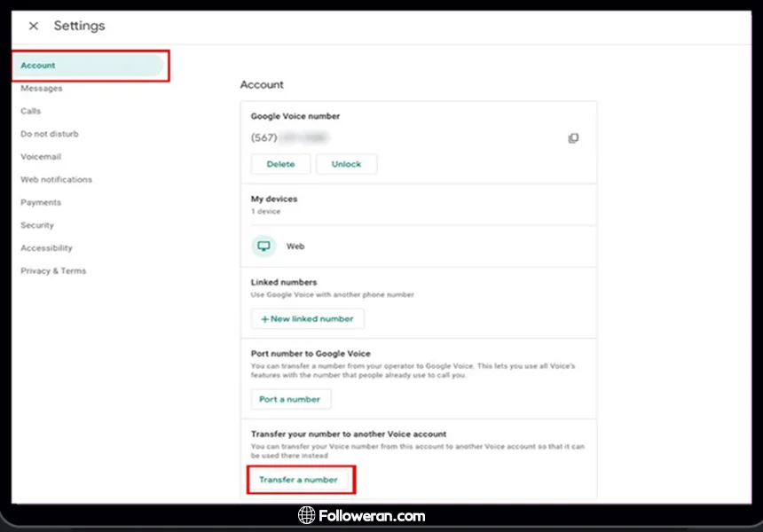Open Accessibility settings

coord(46,248)
